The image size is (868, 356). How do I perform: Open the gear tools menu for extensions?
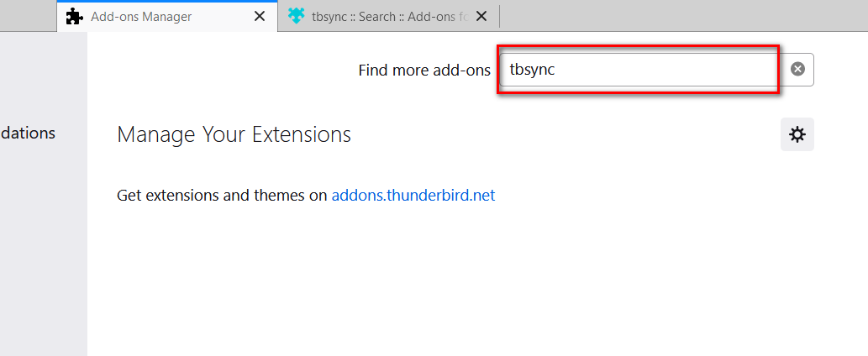pyautogui.click(x=797, y=134)
